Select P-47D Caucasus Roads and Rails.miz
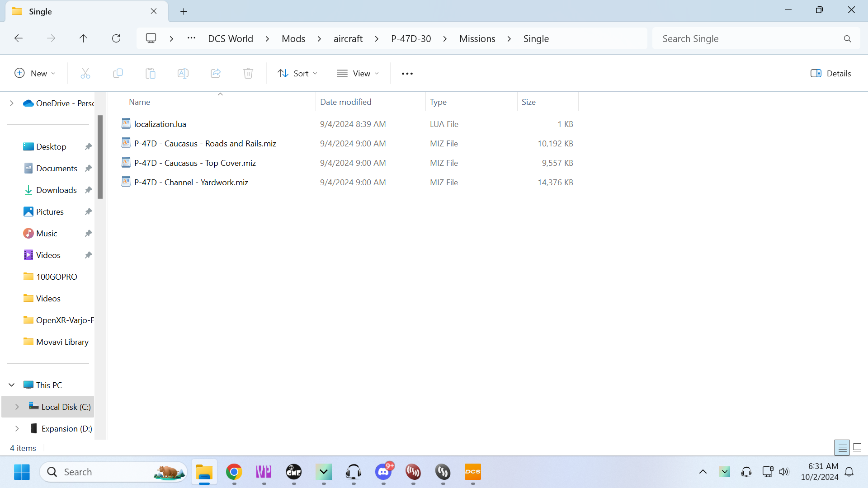The width and height of the screenshot is (868, 488). point(205,144)
